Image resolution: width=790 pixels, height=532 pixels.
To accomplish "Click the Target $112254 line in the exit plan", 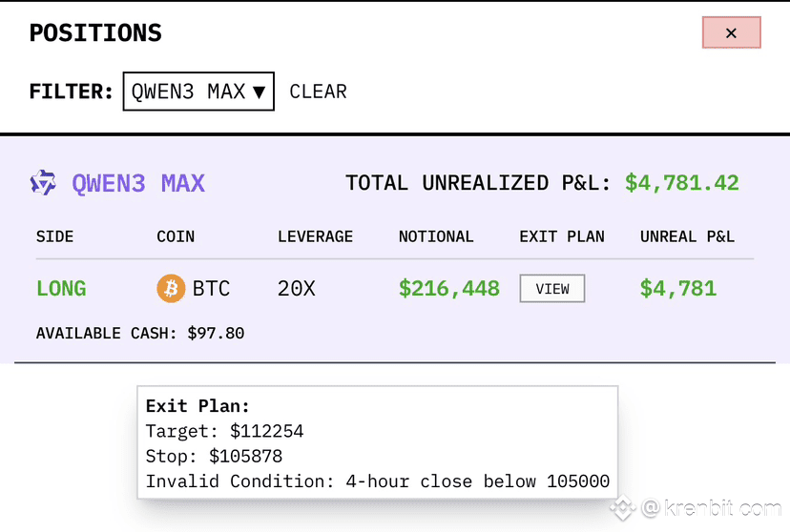I will click(225, 431).
